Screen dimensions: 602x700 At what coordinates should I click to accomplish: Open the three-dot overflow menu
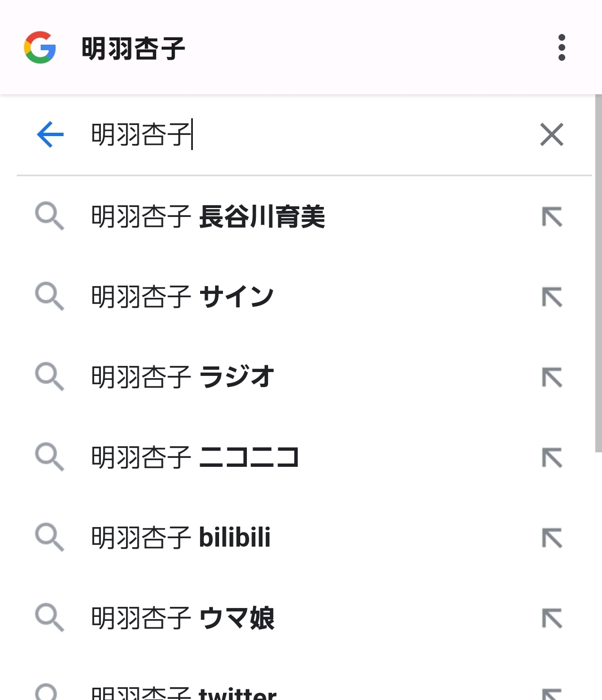pos(561,47)
